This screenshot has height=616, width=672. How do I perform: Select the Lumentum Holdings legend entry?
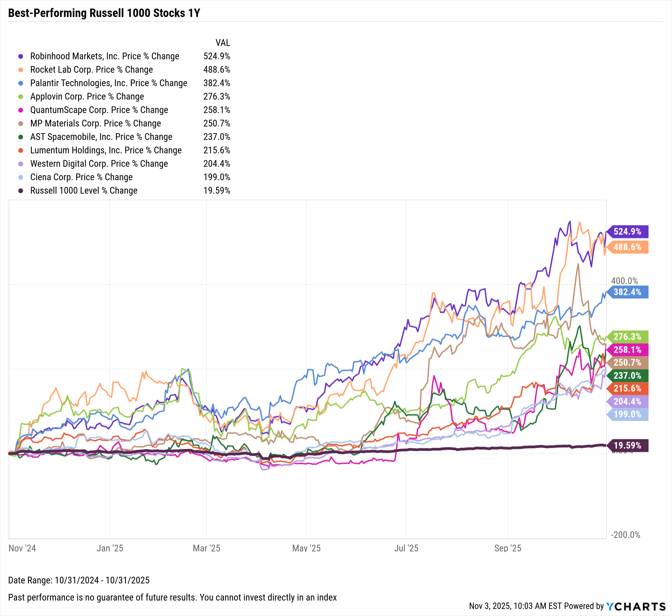click(106, 150)
